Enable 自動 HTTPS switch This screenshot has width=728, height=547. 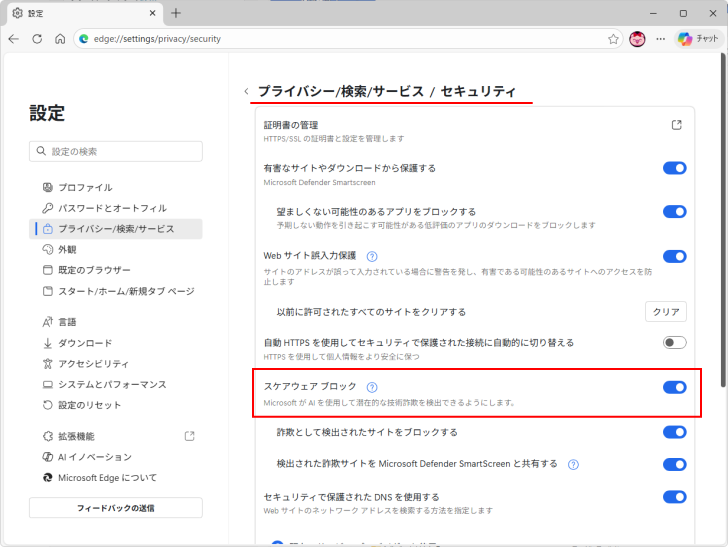tap(675, 343)
